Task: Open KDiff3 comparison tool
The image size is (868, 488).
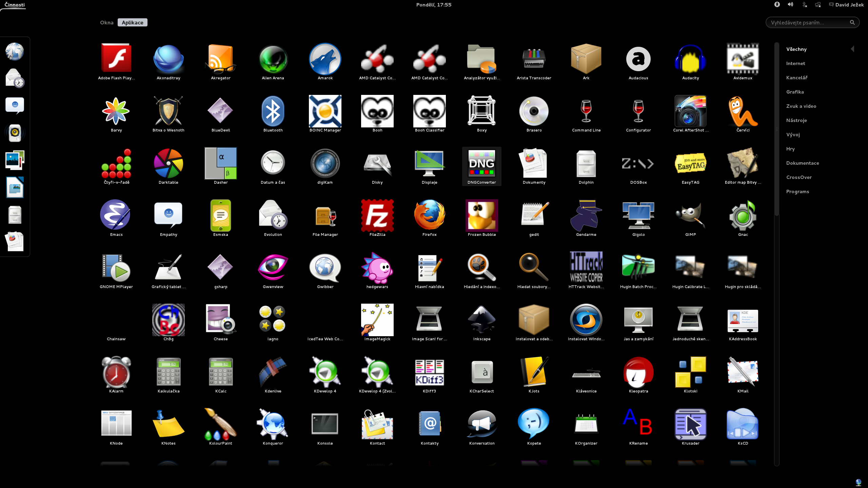Action: pos(430,375)
